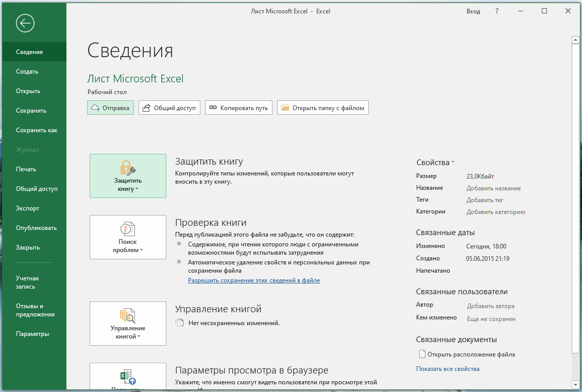Viewport: 582px width, 392px height.
Task: Click the modified time Сегодня, 18:00
Action: 486,246
